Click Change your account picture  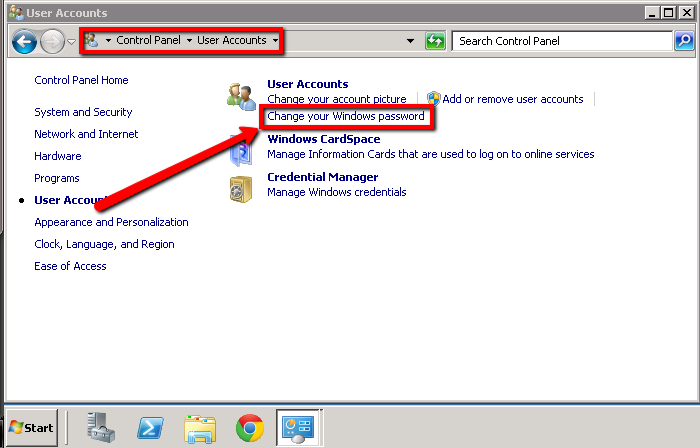(x=337, y=99)
